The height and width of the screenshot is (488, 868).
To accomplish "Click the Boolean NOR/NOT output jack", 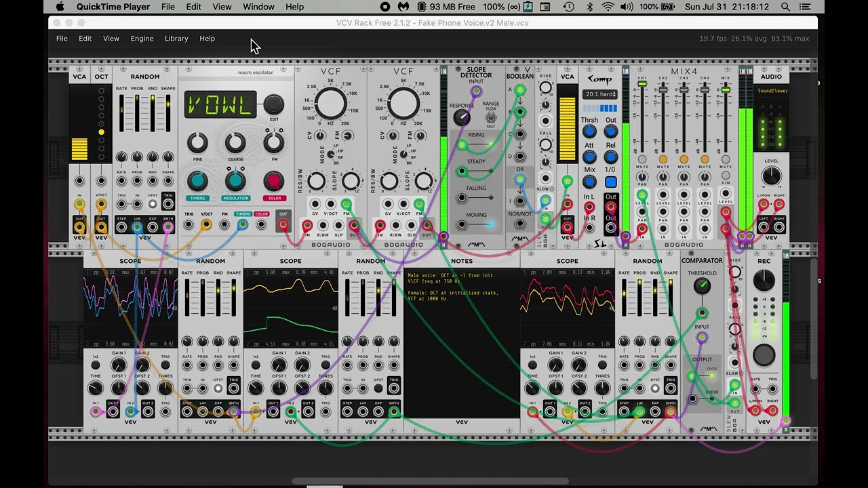I will pyautogui.click(x=520, y=224).
